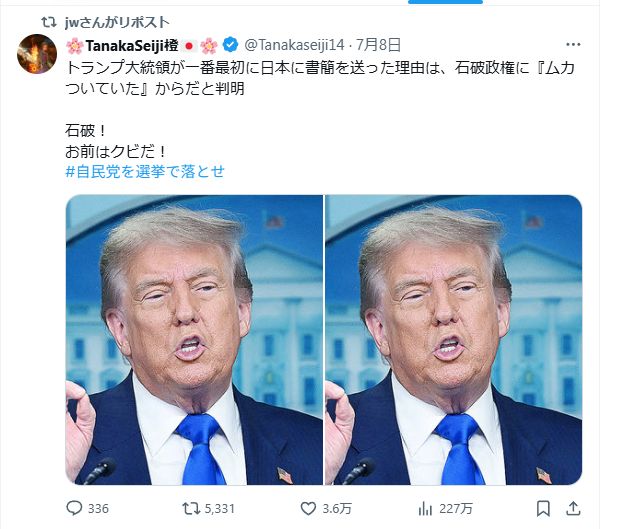Select the active blue-underlined tab

tap(445, 2)
